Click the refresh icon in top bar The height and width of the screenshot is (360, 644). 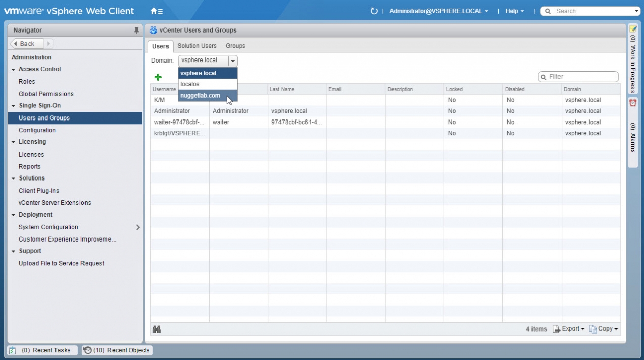374,11
